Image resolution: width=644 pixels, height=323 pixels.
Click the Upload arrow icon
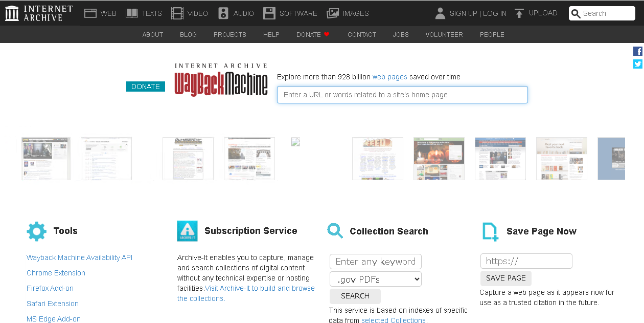(519, 13)
